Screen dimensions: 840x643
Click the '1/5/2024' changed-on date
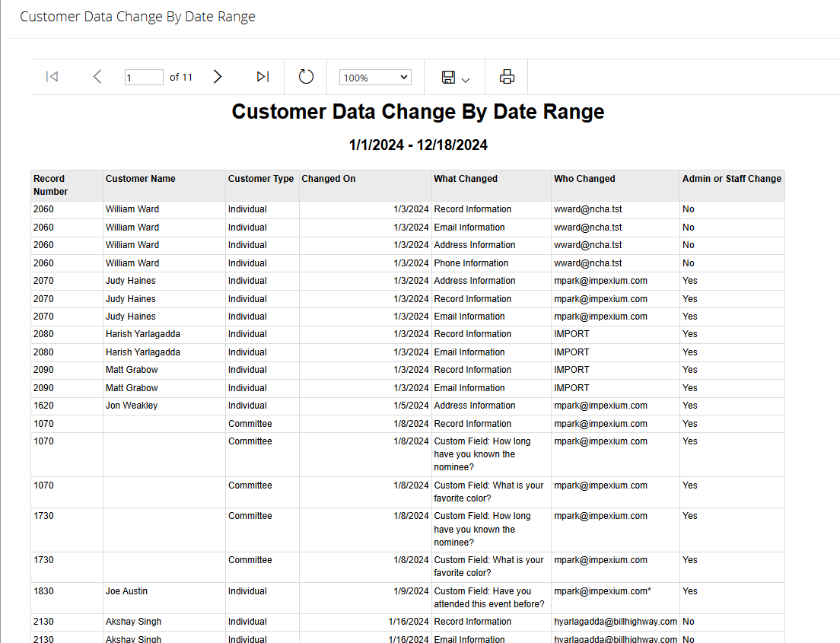tap(411, 406)
